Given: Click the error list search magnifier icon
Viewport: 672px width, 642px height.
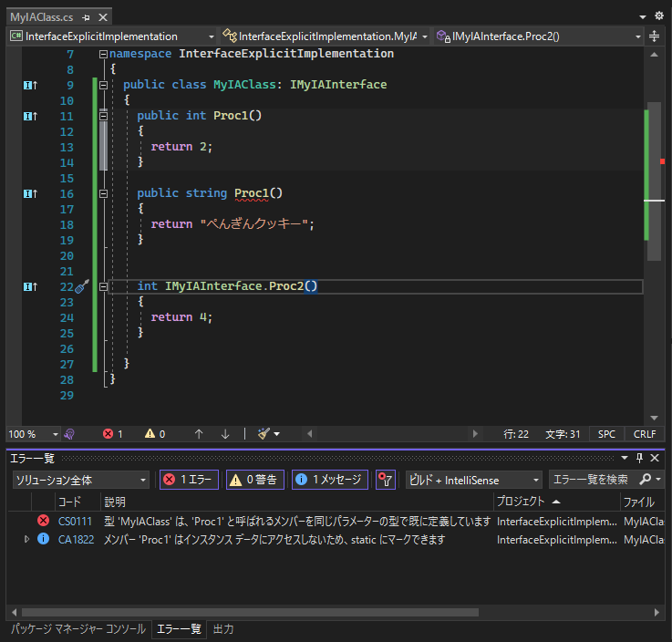Looking at the screenshot, I should 645,479.
